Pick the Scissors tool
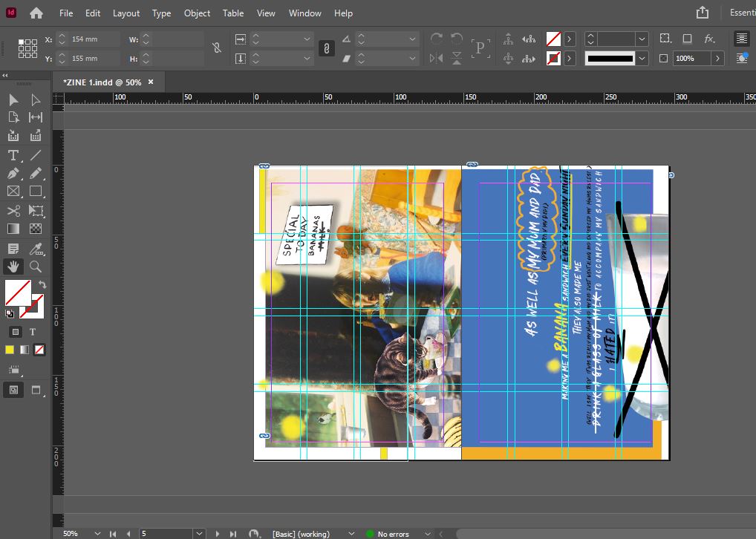 13,211
